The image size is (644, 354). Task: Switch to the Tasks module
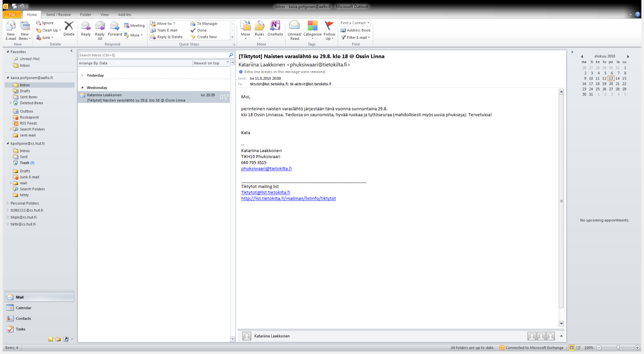39,329
